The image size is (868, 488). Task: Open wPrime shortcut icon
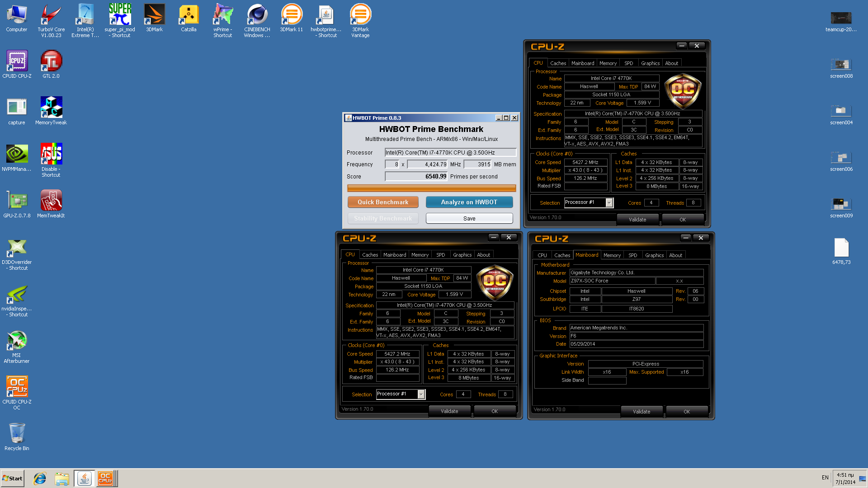coord(223,20)
